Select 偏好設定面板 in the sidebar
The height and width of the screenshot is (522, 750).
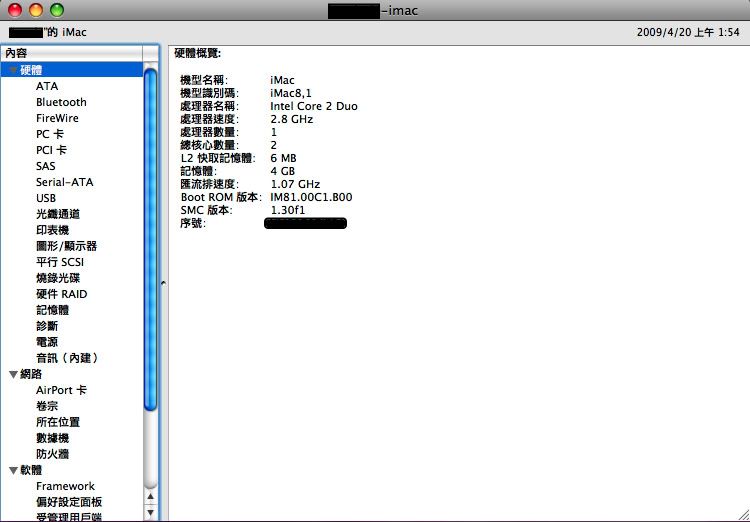pos(69,502)
